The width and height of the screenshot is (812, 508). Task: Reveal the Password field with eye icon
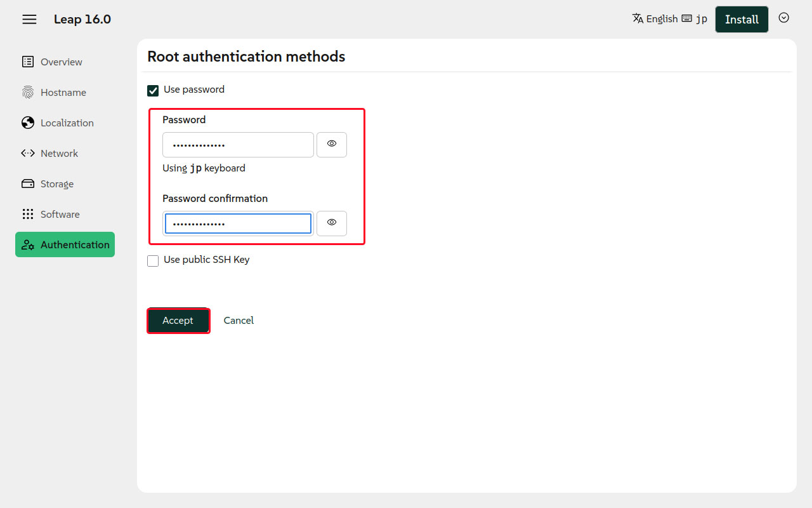click(x=331, y=144)
